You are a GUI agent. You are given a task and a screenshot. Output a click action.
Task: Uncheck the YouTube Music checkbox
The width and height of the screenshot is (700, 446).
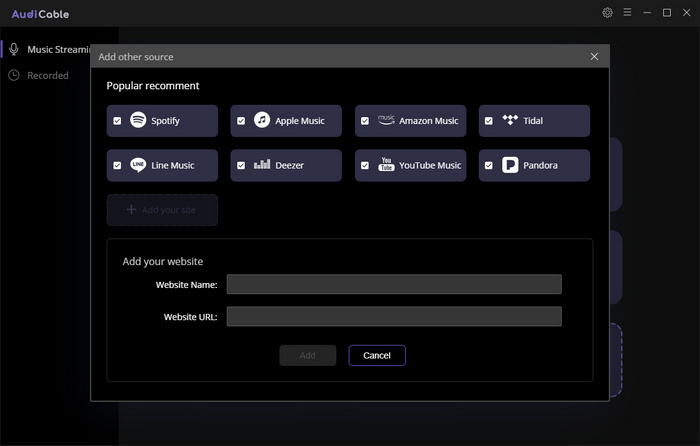[x=365, y=165]
